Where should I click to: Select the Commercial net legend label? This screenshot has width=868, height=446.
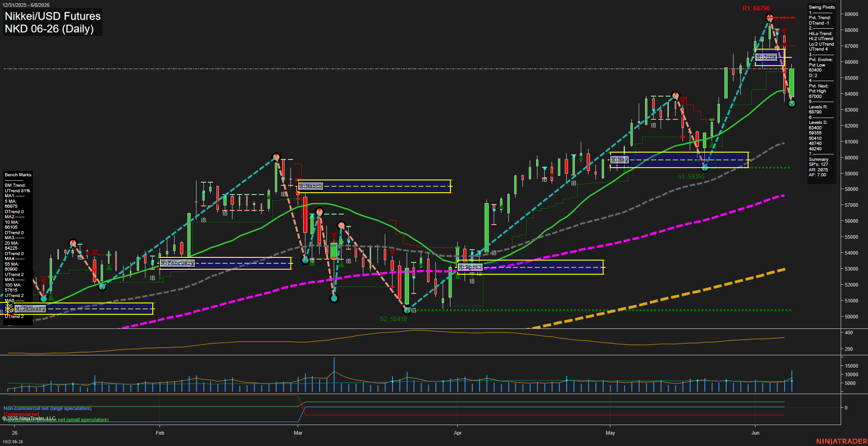click(21, 414)
